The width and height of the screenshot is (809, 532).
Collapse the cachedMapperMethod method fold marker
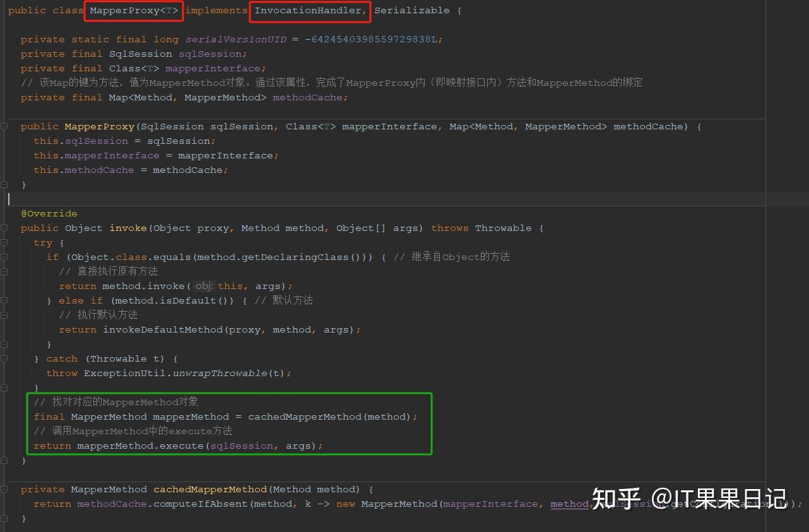click(x=5, y=489)
